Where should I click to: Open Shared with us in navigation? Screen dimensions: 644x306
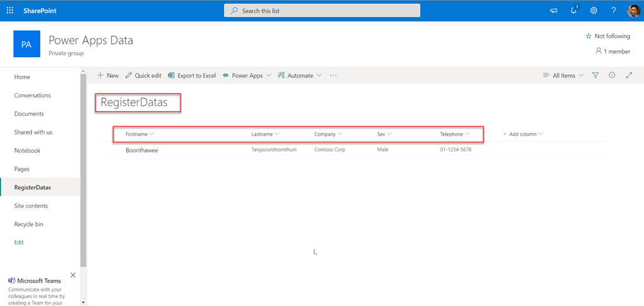coord(33,132)
